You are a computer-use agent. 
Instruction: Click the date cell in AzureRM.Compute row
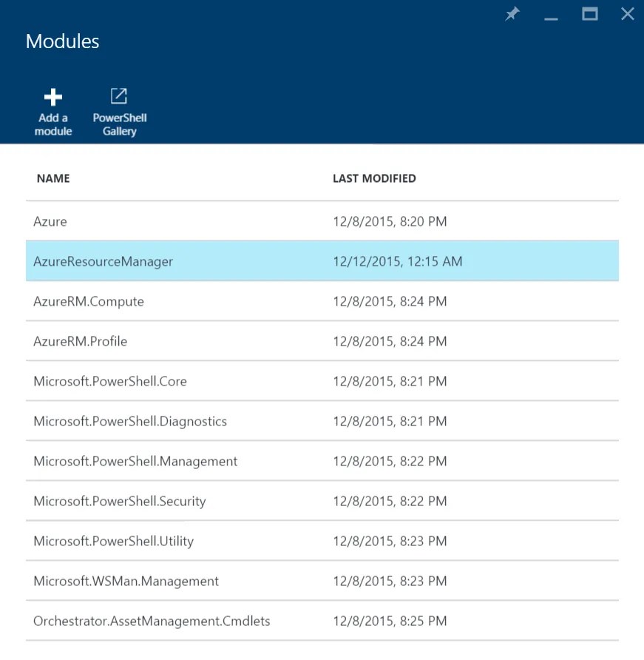point(390,301)
